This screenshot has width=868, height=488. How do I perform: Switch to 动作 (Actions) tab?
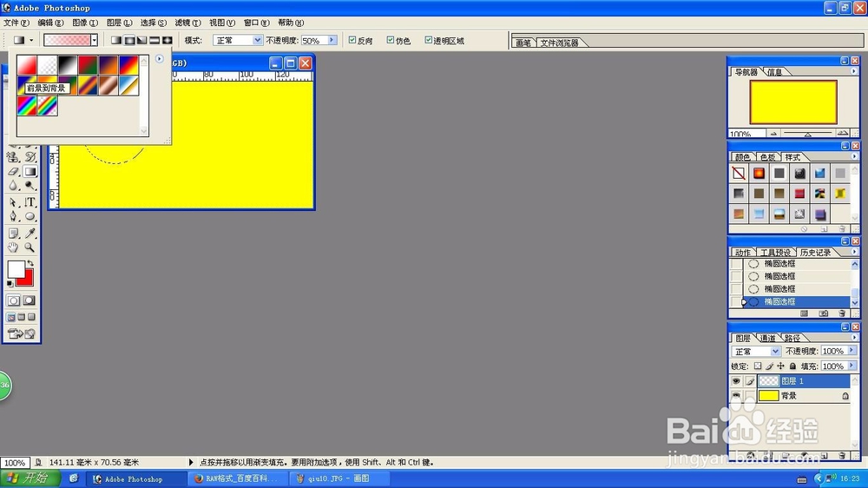[742, 253]
